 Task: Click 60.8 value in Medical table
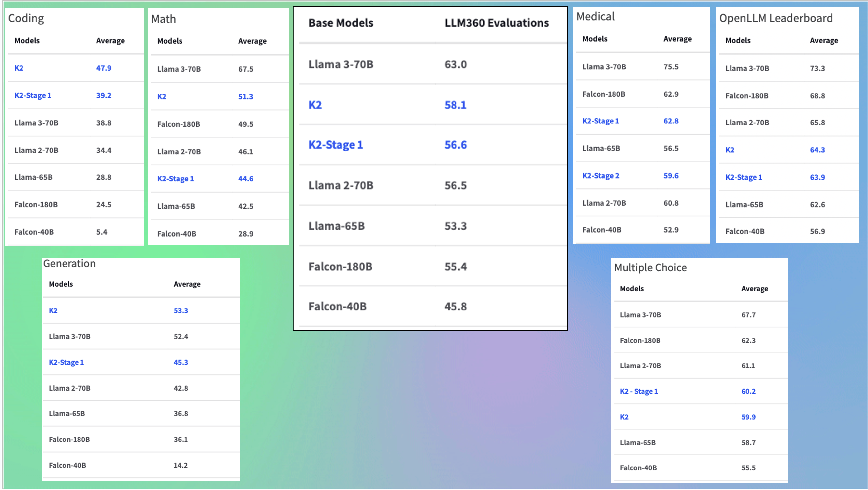pos(671,203)
